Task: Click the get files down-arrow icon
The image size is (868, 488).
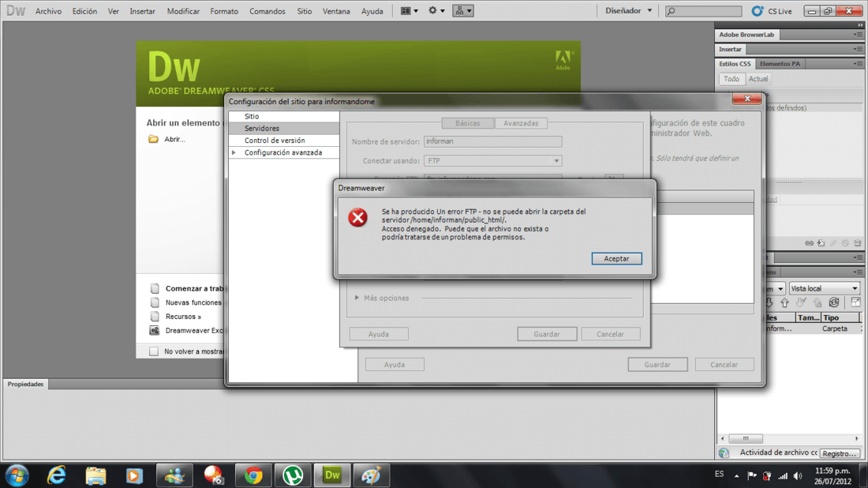Action: coord(769,302)
